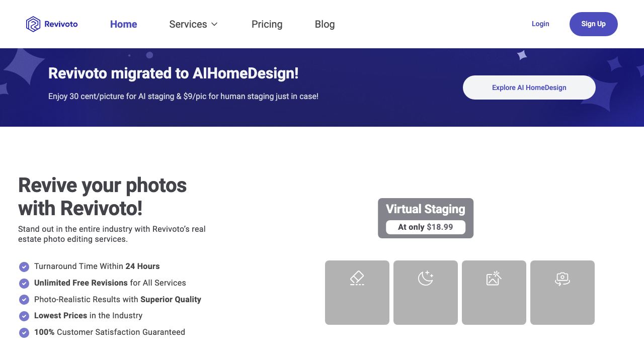The image size is (644, 362).
Task: Click the checkmark beside Lowest Prices
Action: (24, 316)
